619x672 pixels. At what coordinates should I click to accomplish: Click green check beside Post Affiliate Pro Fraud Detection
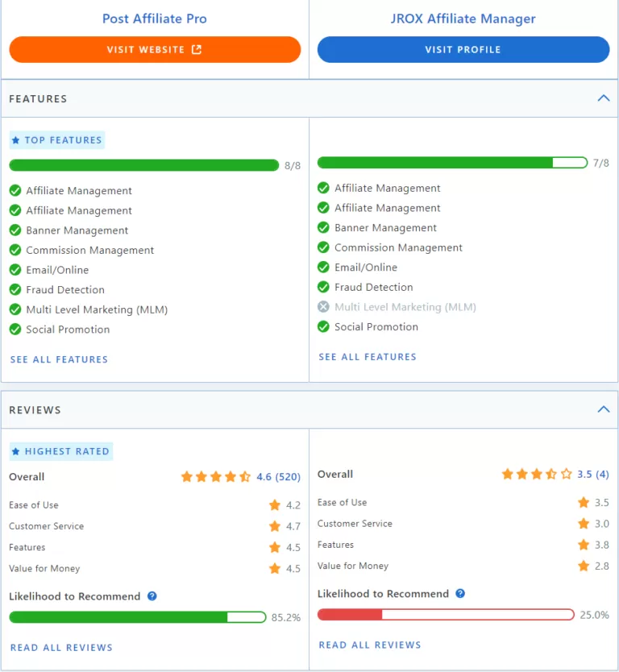pyautogui.click(x=15, y=290)
